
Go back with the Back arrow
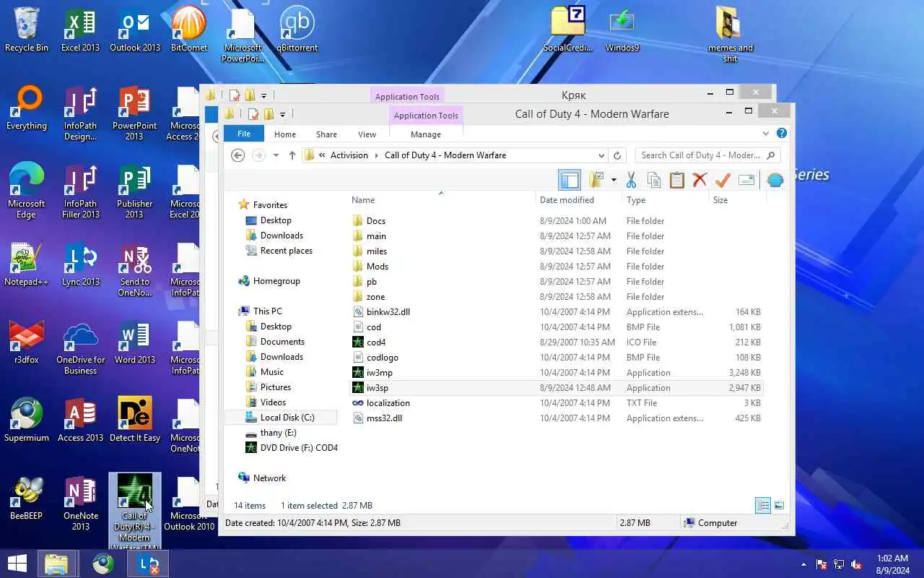point(237,155)
